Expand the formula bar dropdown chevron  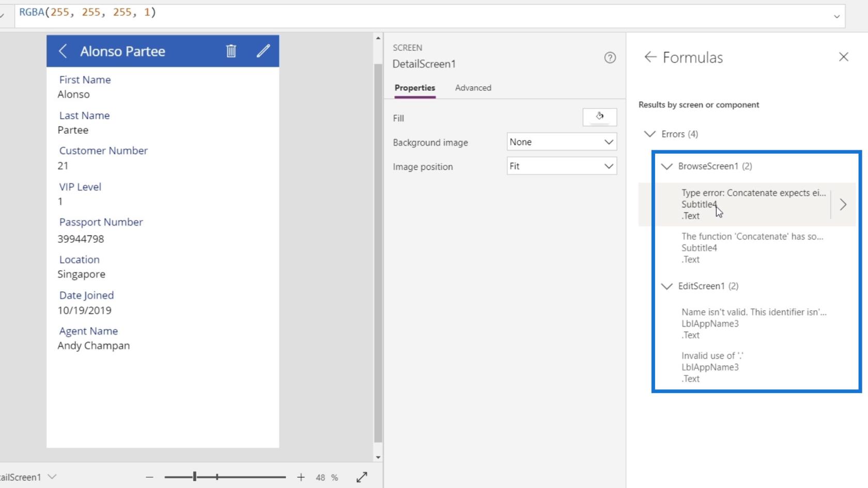pyautogui.click(x=836, y=17)
